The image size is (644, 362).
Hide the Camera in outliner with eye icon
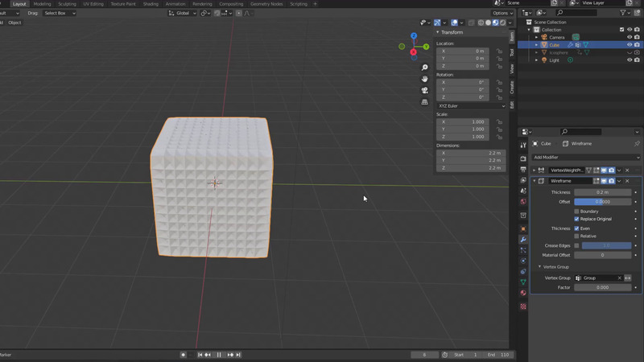pos(630,37)
